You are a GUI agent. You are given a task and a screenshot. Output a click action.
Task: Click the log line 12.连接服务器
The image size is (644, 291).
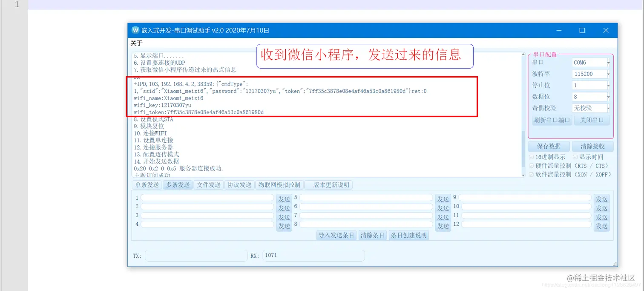pyautogui.click(x=153, y=147)
